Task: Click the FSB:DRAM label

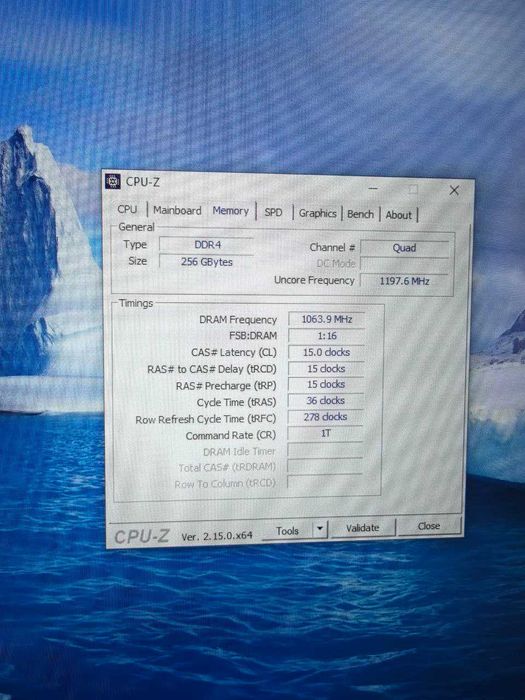Action: coord(253,336)
